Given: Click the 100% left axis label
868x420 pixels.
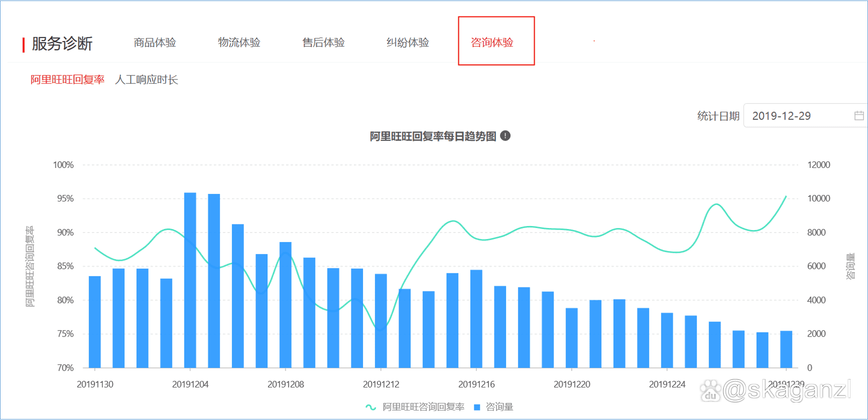Looking at the screenshot, I should [x=63, y=165].
